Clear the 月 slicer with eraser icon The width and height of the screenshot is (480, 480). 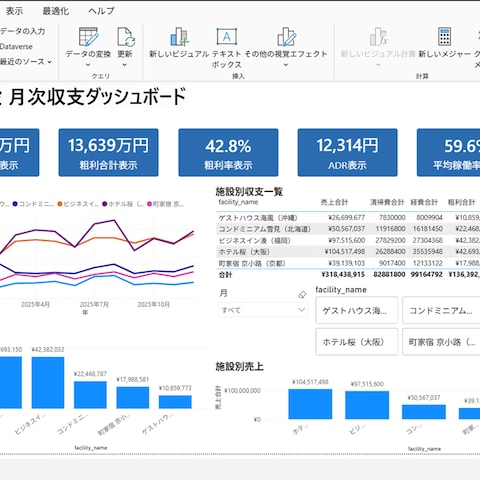point(302,295)
